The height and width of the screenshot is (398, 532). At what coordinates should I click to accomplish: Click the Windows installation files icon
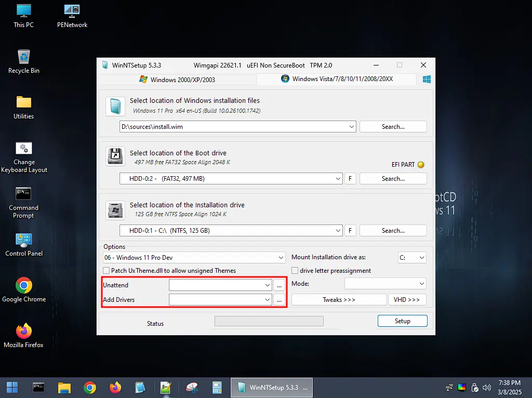tap(115, 106)
